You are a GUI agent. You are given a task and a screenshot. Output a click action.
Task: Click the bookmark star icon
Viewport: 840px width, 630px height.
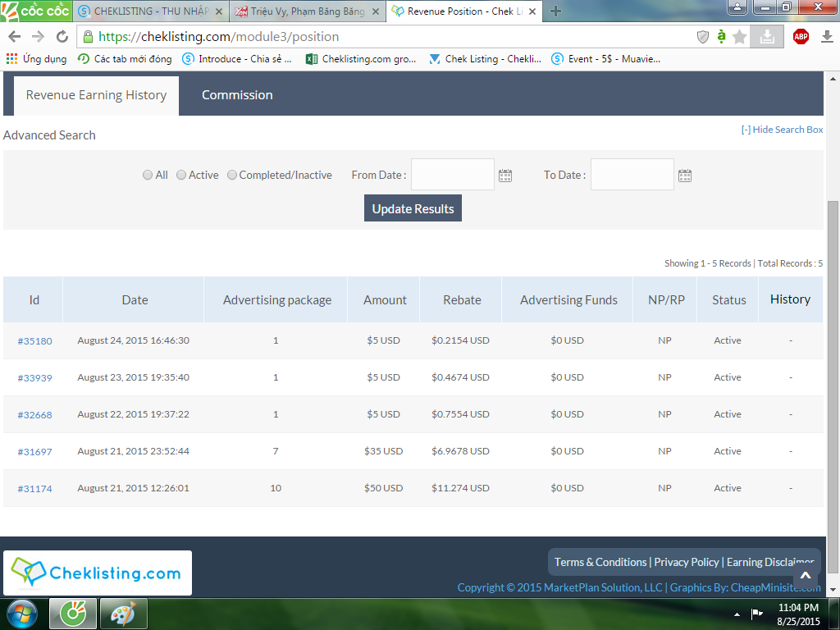pyautogui.click(x=740, y=37)
